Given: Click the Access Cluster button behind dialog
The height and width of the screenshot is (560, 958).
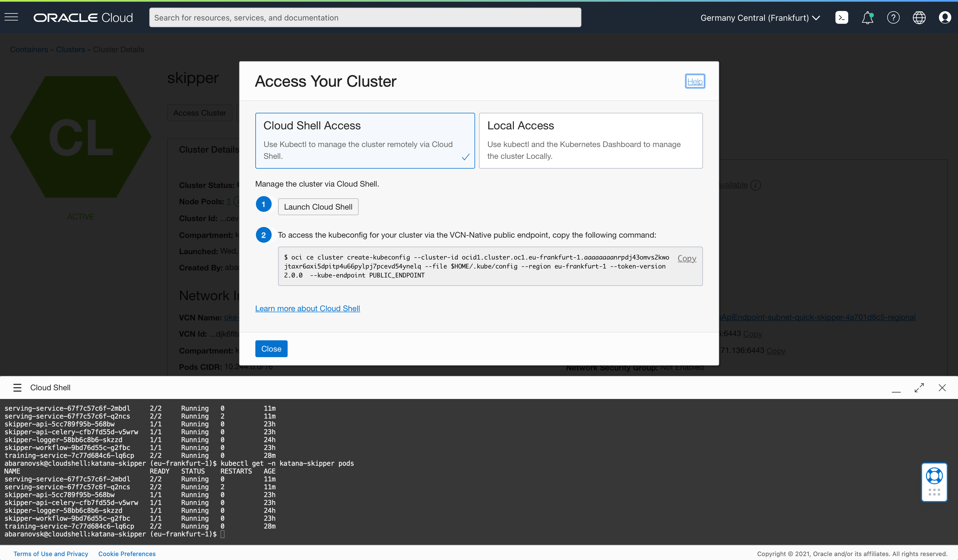Looking at the screenshot, I should [x=200, y=113].
